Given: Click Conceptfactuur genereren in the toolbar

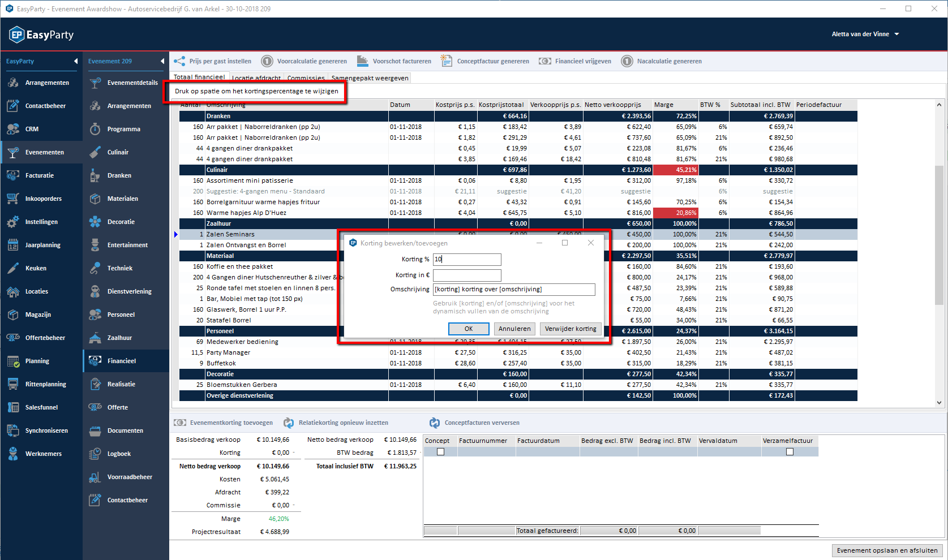Looking at the screenshot, I should coord(485,61).
